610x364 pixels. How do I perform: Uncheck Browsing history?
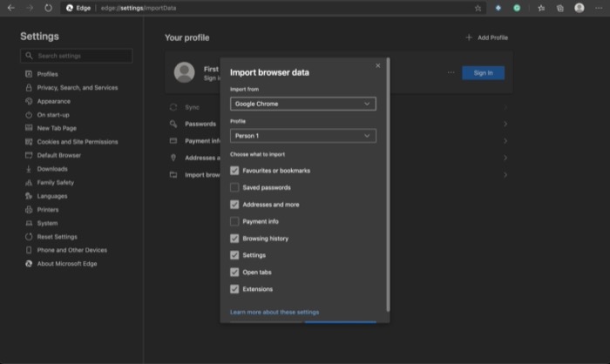pos(234,238)
